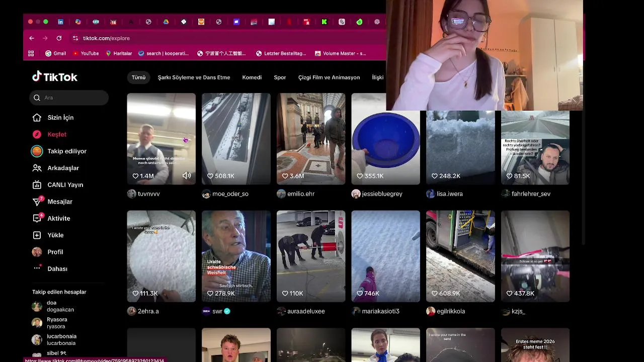This screenshot has width=644, height=362.
Task: Click the search magnifier icon
Action: pos(37,98)
